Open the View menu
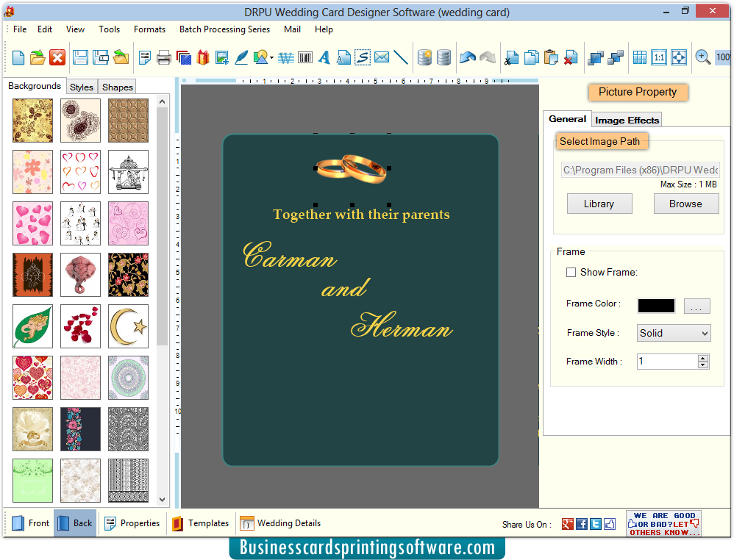 (x=75, y=29)
